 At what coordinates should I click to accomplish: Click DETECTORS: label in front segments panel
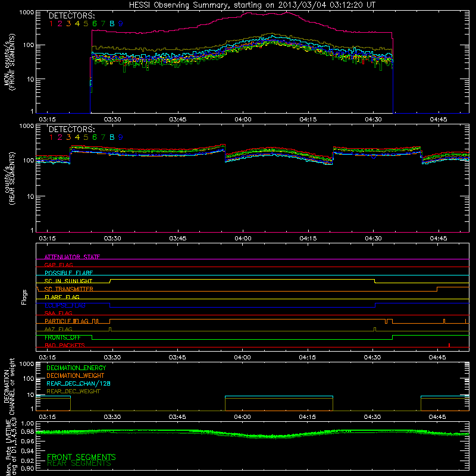point(71,16)
